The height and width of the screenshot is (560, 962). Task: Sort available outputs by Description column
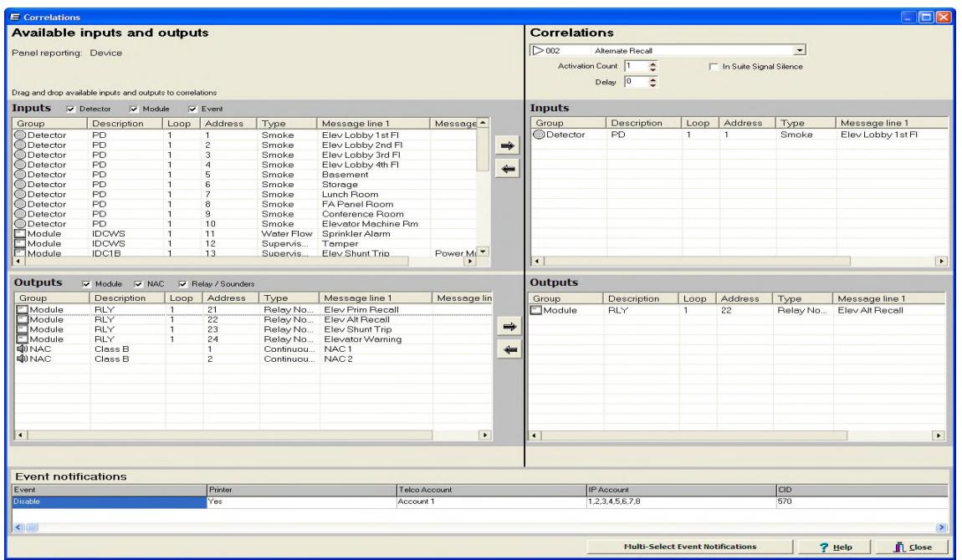coord(128,298)
